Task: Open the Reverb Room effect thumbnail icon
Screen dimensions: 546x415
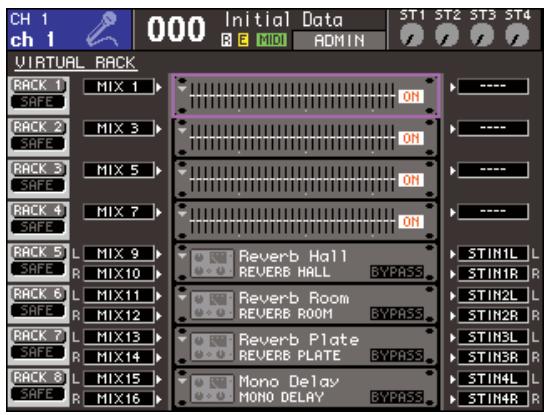Action: (x=212, y=305)
